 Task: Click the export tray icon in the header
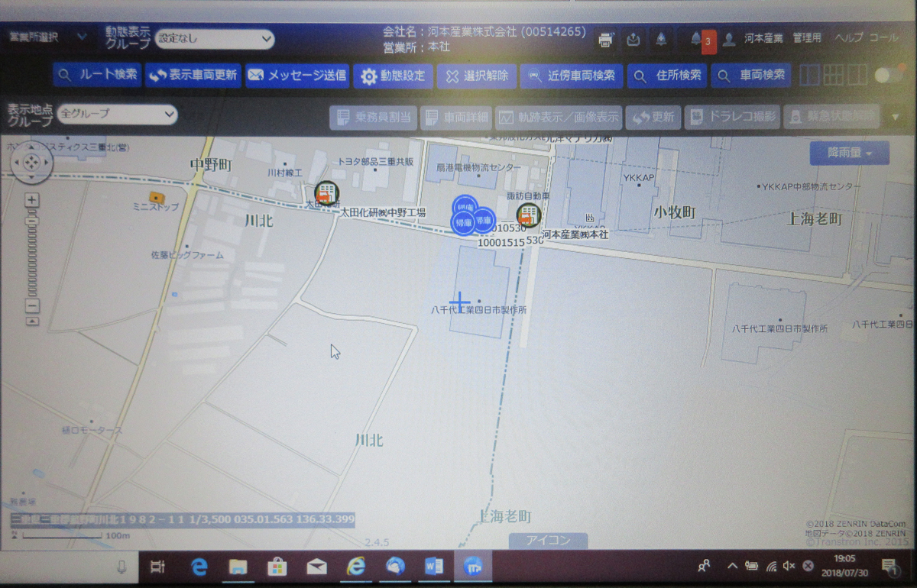click(633, 40)
